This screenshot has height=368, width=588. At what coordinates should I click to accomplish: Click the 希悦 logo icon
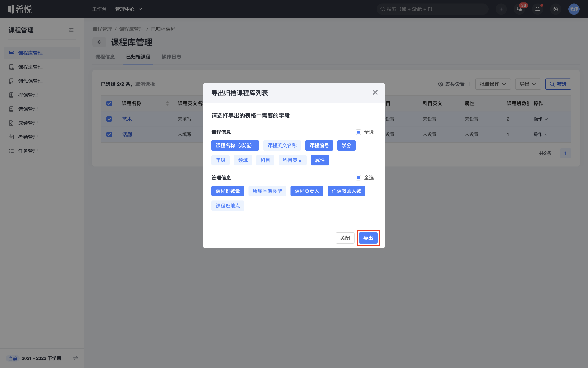click(20, 9)
